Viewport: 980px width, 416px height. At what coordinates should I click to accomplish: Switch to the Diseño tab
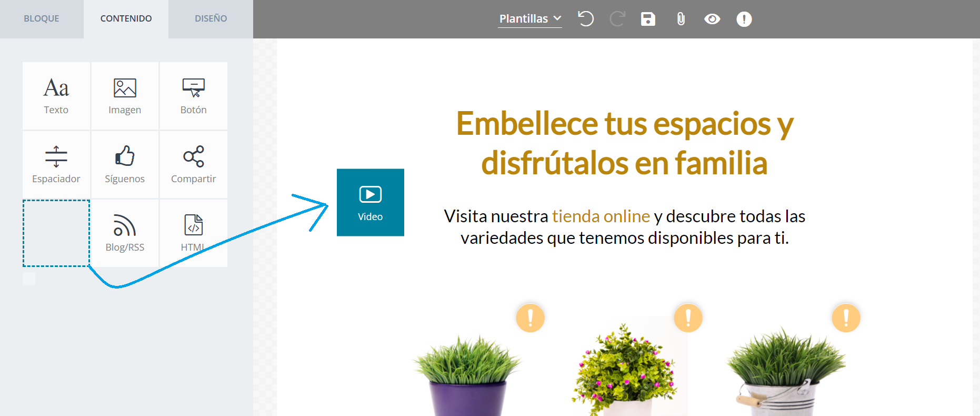[211, 19]
